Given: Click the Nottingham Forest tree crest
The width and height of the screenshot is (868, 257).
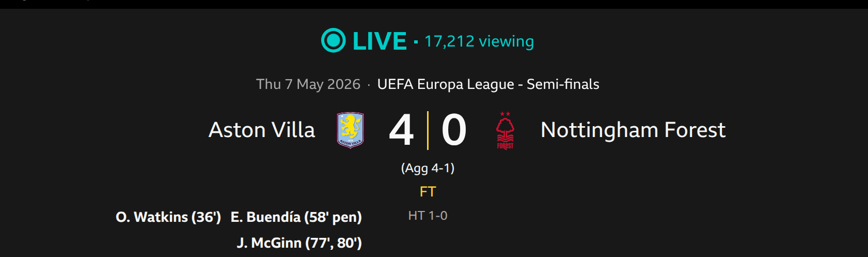Looking at the screenshot, I should click(505, 133).
